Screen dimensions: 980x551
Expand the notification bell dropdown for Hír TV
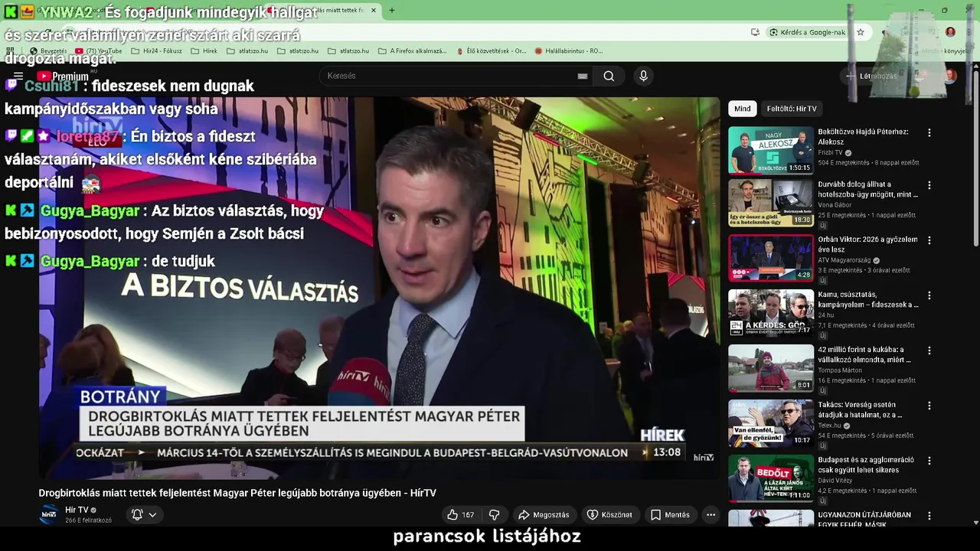coord(144,514)
